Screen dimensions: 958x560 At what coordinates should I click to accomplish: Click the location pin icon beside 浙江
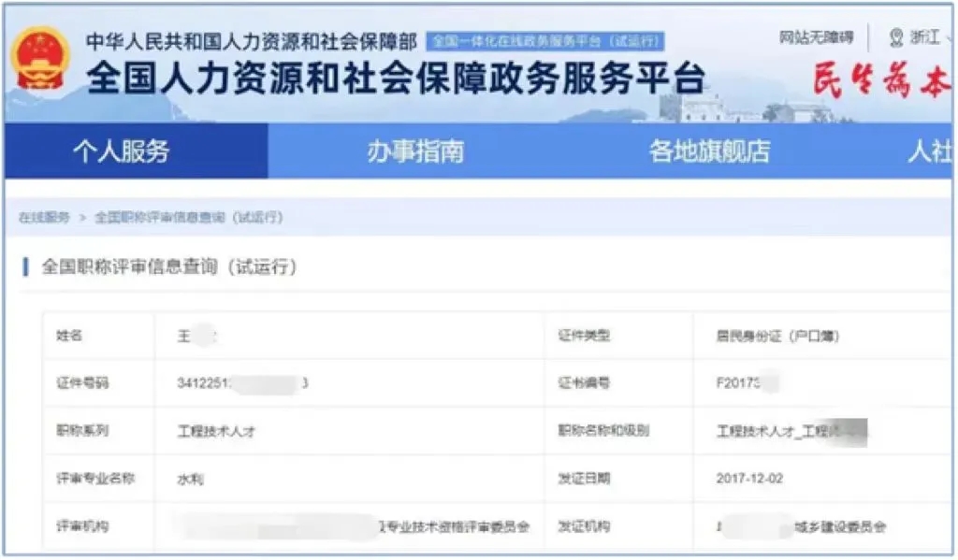tap(895, 37)
